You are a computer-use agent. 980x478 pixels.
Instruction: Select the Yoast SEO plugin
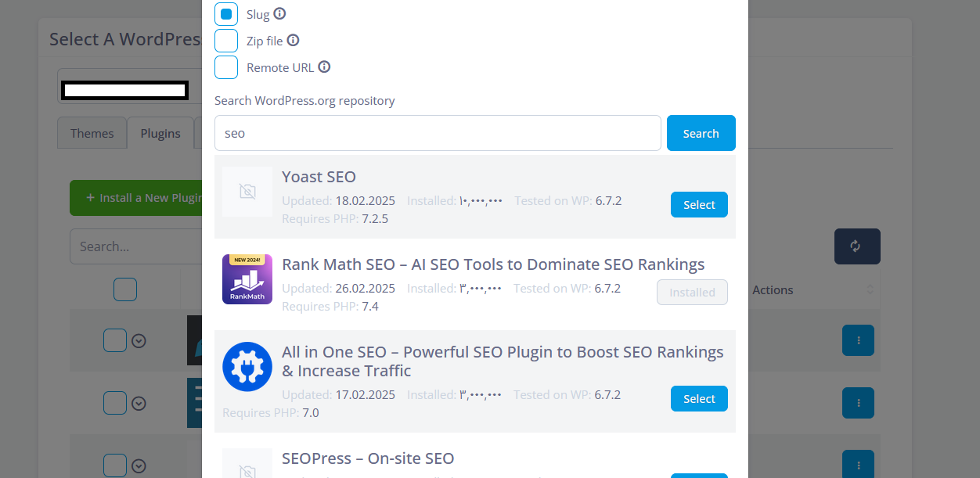pos(699,205)
